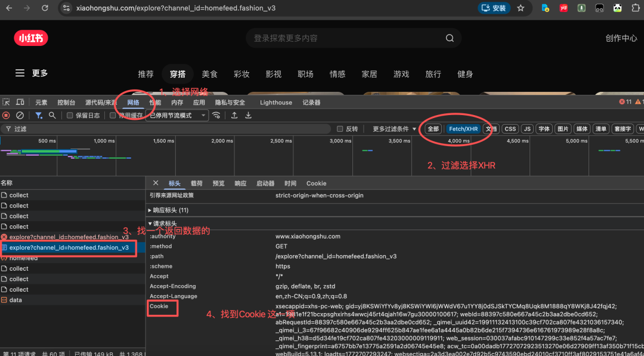Viewport: 644px width, 356px height.
Task: Switch to the 响应 request tab
Action: pyautogui.click(x=240, y=183)
